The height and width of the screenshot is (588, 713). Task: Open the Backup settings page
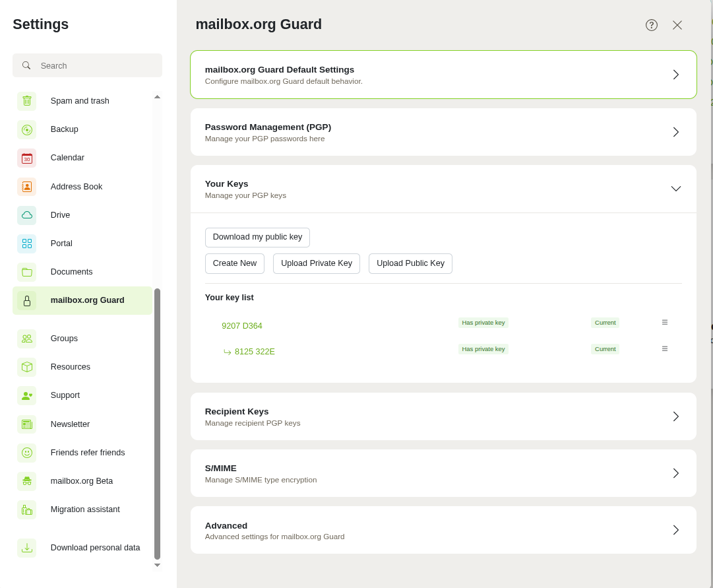(82, 130)
